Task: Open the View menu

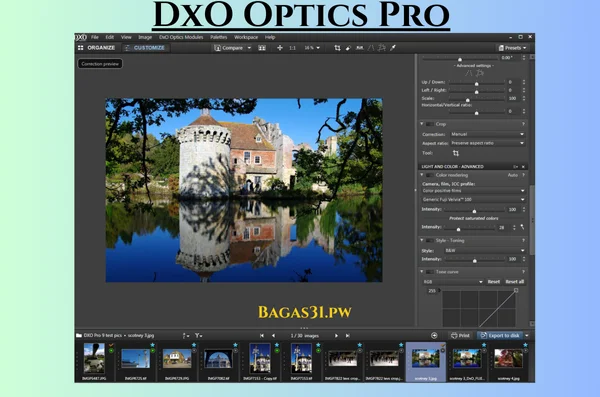Action: click(x=126, y=37)
